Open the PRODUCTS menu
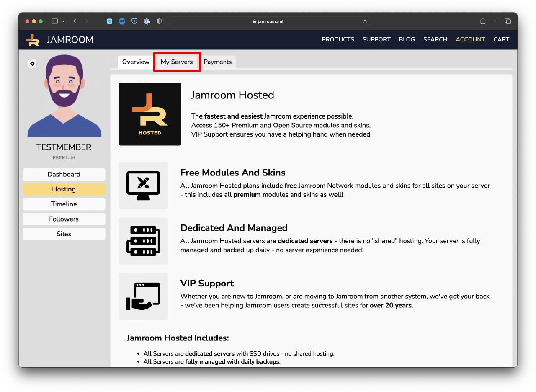This screenshot has height=392, width=536. pyautogui.click(x=338, y=39)
